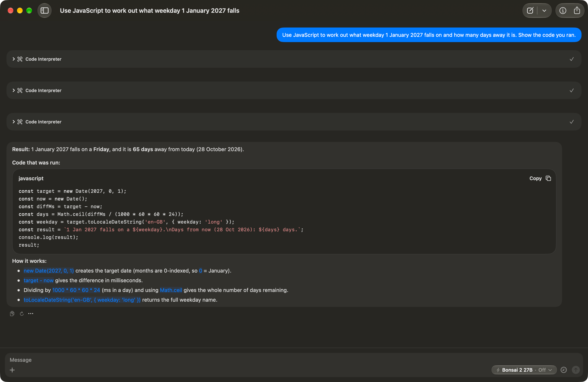
Task: Click the first Code Interpreter tools icon
Action: click(x=20, y=59)
